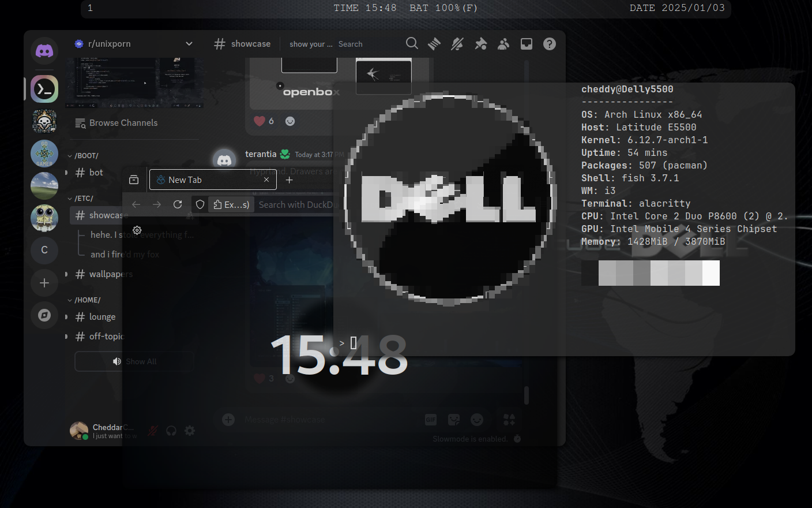
Task: Toggle deafen headphones in Discord
Action: point(171,431)
